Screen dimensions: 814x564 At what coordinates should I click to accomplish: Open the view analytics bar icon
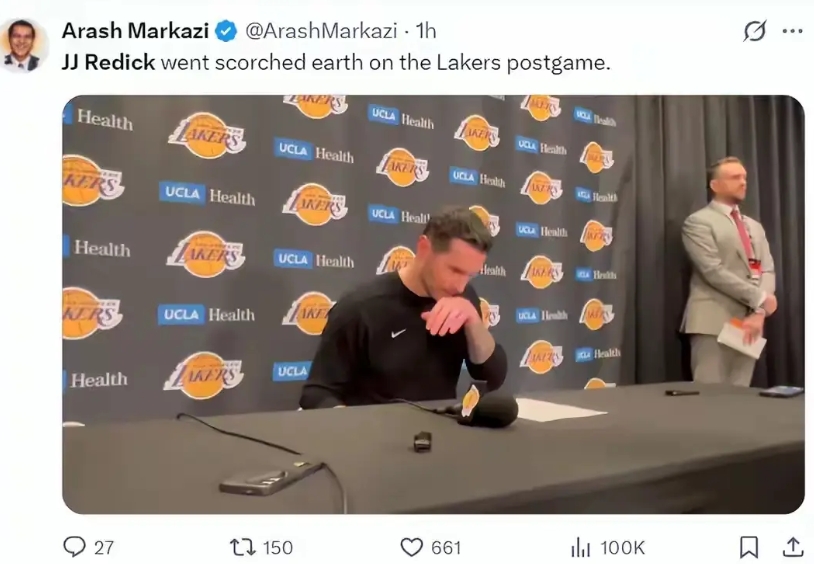coord(580,547)
